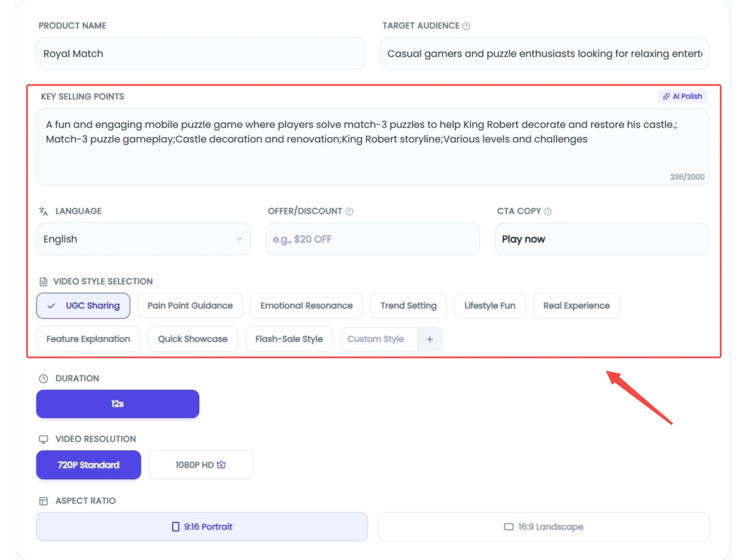This screenshot has height=560, width=747.
Task: Toggle the UGC Sharing video style
Action: click(83, 306)
